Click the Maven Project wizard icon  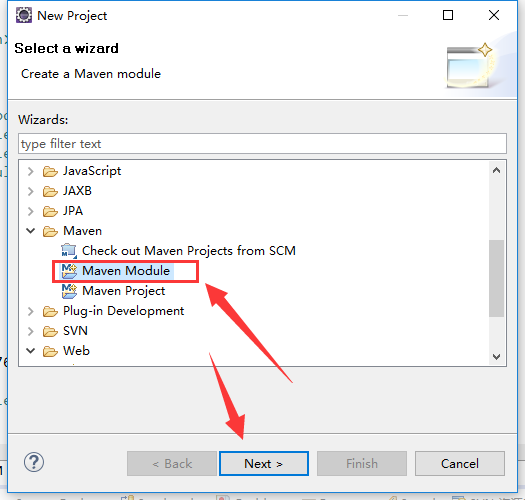[69, 291]
